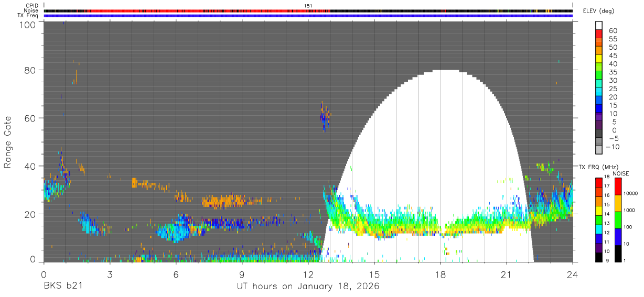
Task: Click the Noise row label
Action: click(31, 10)
